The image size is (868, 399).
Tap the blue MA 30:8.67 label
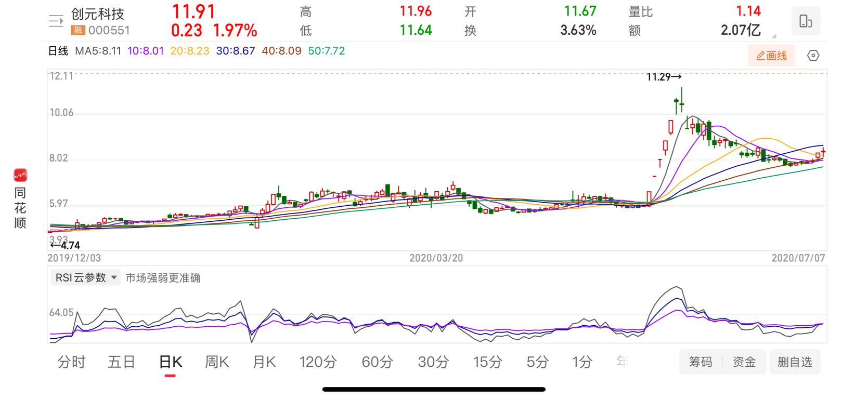tap(236, 51)
